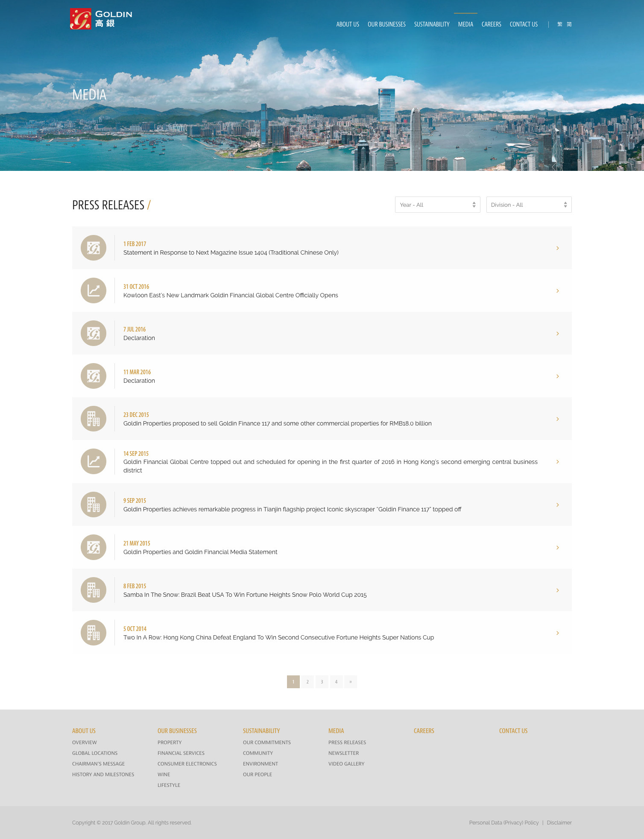Click History and Milestones in the footer
The image size is (644, 839).
(x=103, y=774)
